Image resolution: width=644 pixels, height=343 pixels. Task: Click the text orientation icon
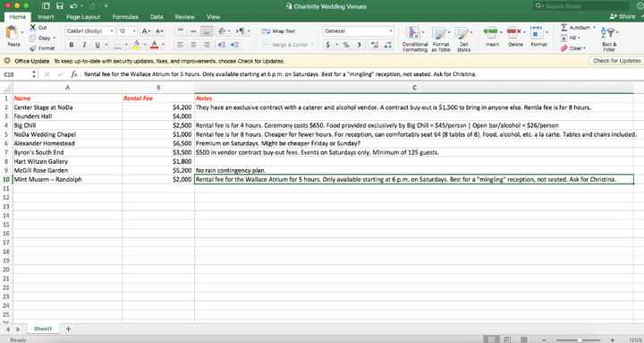click(x=222, y=31)
